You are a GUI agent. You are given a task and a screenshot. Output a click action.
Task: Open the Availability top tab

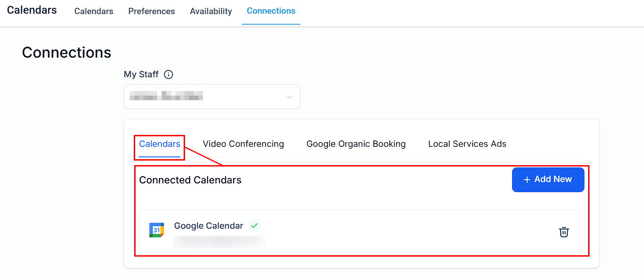click(x=211, y=11)
